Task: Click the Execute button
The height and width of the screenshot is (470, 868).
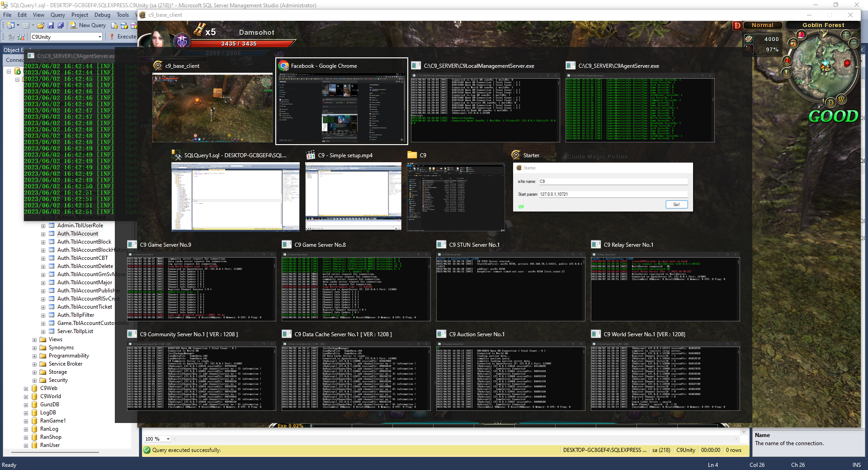Action: pyautogui.click(x=123, y=37)
